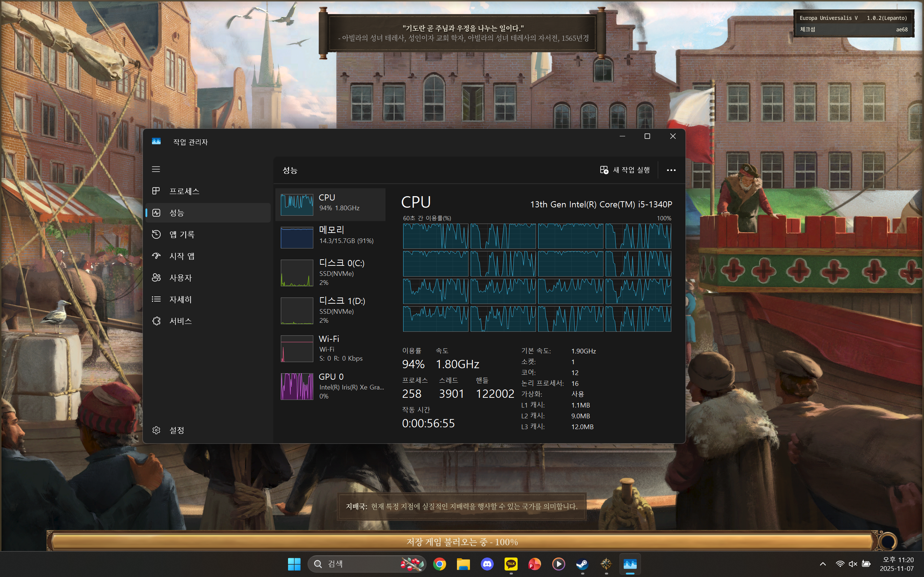
Task: Open the 사용자 (Users) page
Action: click(180, 278)
